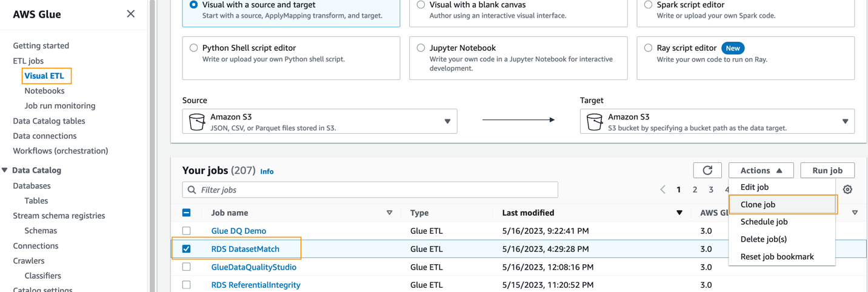Click the Target Amazon S3 bucket icon
The width and height of the screenshot is (868, 292).
point(595,122)
